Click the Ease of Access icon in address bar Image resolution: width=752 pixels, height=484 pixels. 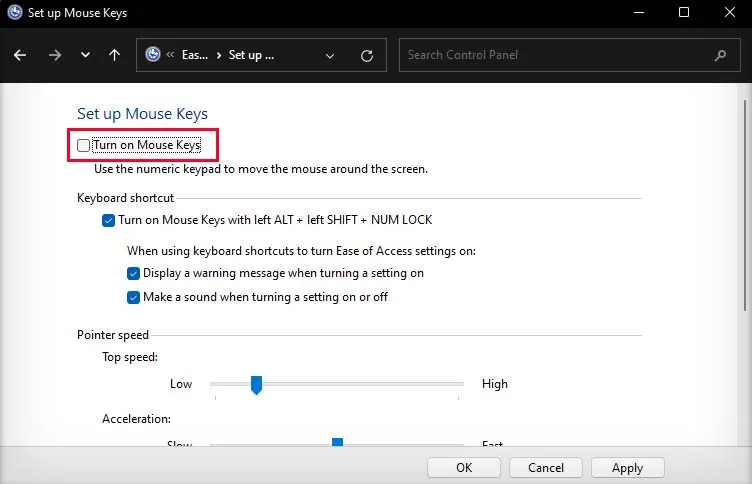point(153,56)
